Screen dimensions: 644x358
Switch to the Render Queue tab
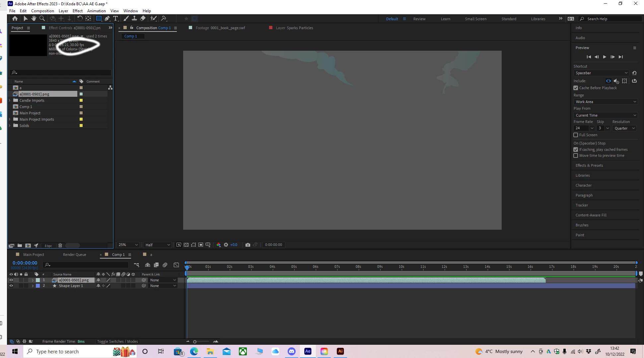coord(74,255)
